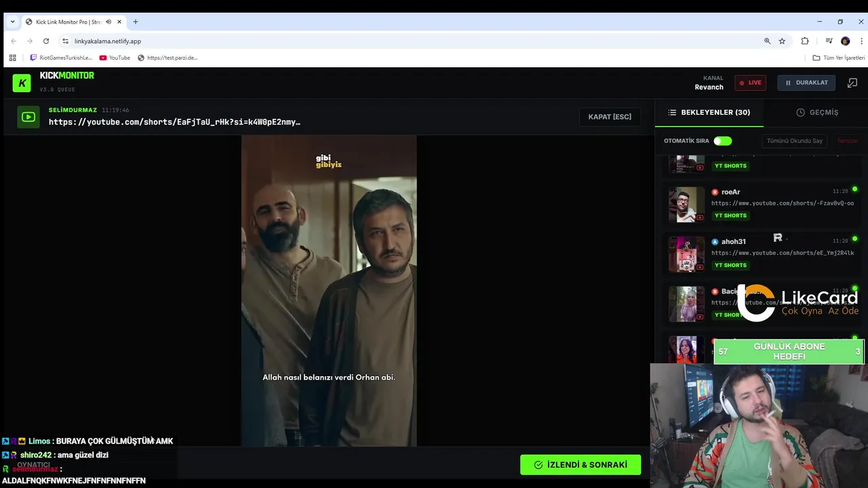Click the browser address bar
This screenshot has height=488, width=868.
[414, 41]
